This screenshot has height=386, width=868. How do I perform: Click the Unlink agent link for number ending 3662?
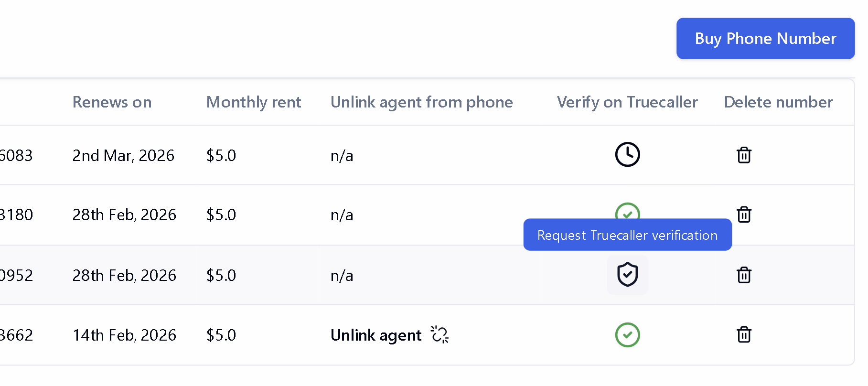point(376,335)
